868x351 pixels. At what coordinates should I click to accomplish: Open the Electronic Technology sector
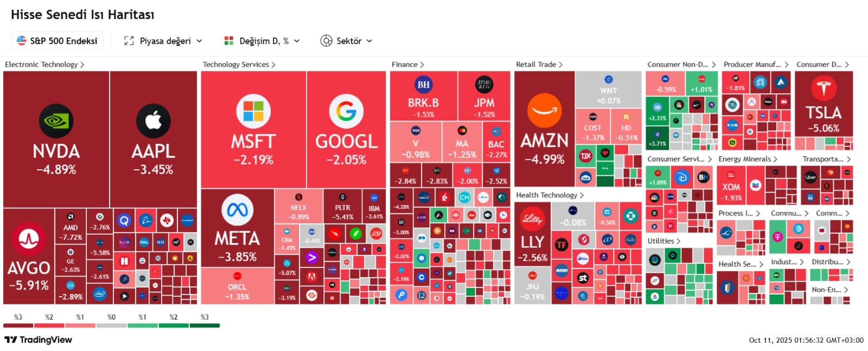coord(44,64)
